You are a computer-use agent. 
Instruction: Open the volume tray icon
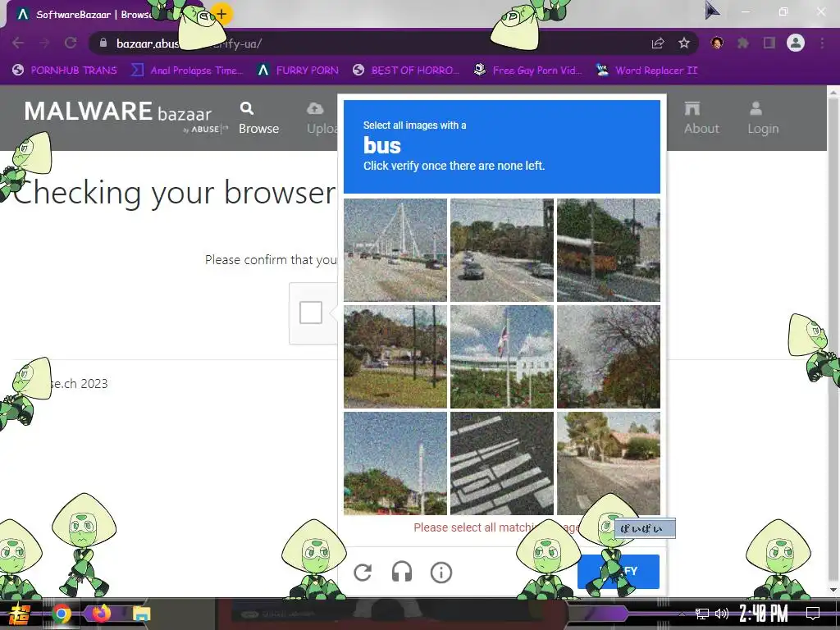point(722,614)
